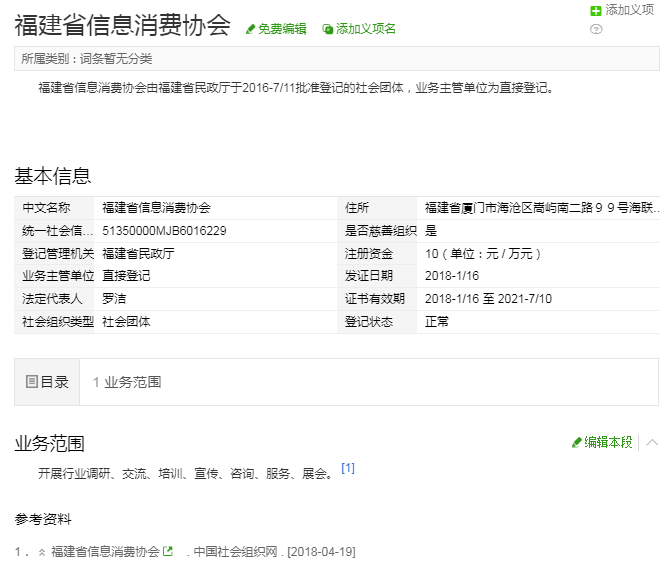Click 登记状态 value 正常
664x568 pixels.
pyautogui.click(x=437, y=321)
